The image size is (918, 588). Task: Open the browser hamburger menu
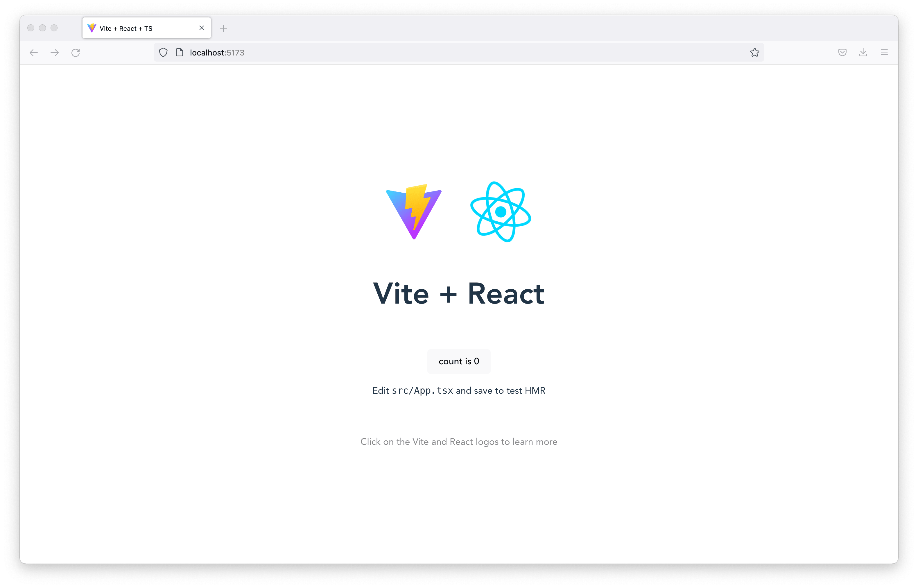(x=884, y=52)
